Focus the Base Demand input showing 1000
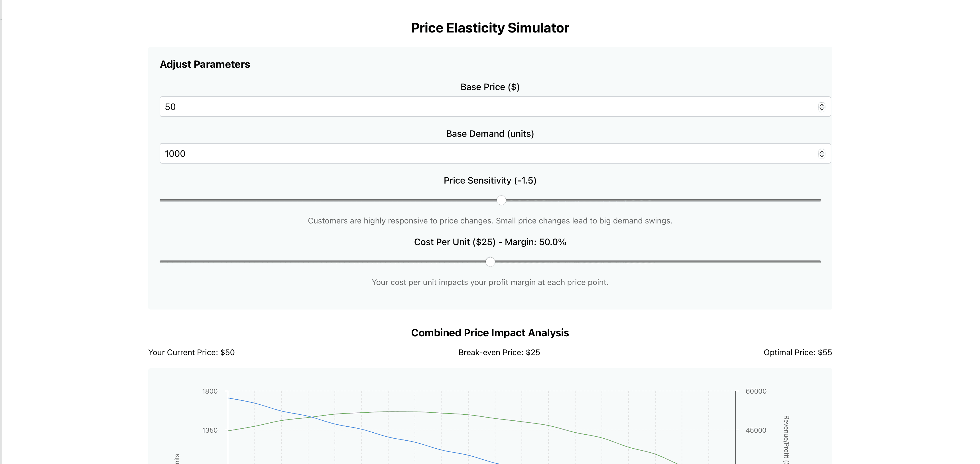 coord(495,154)
